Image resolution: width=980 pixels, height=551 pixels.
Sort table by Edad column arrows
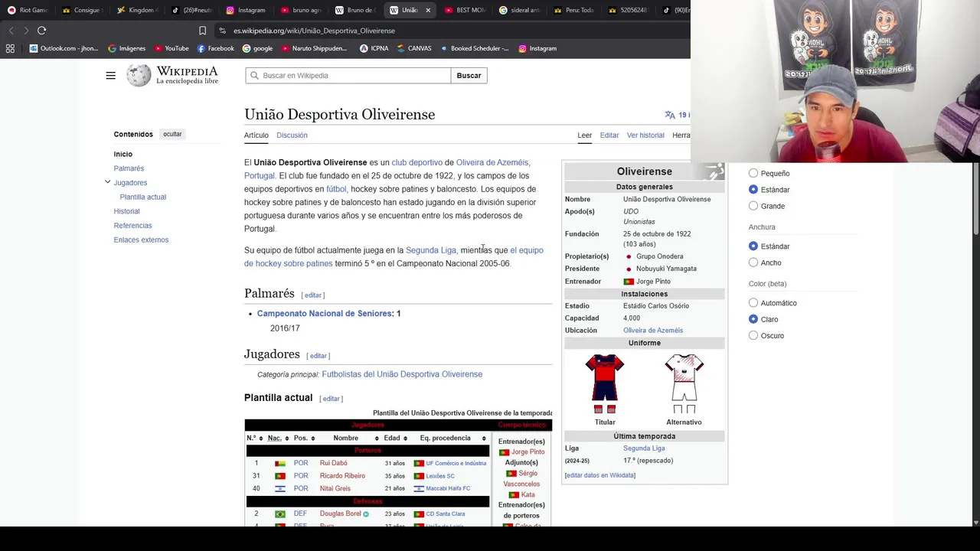coord(406,439)
